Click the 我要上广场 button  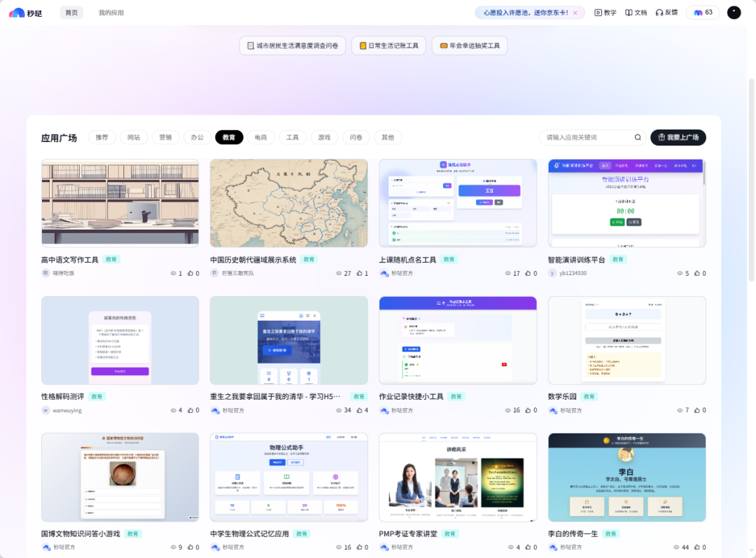click(678, 137)
